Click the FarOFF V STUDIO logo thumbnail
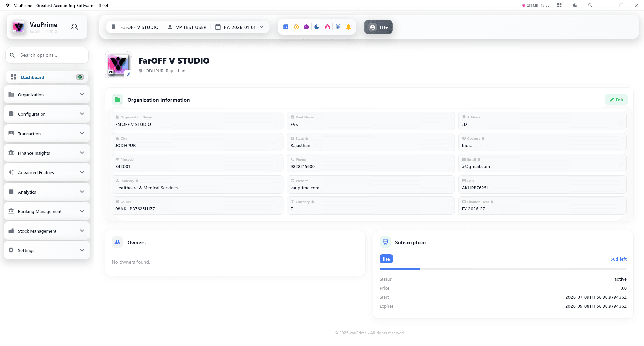 click(x=117, y=64)
